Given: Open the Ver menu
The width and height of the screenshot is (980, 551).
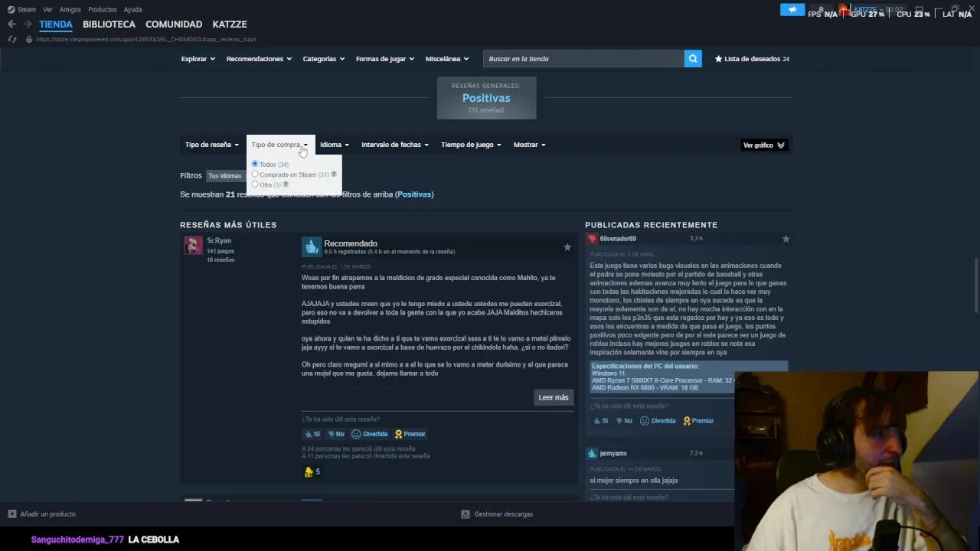Looking at the screenshot, I should [x=47, y=10].
